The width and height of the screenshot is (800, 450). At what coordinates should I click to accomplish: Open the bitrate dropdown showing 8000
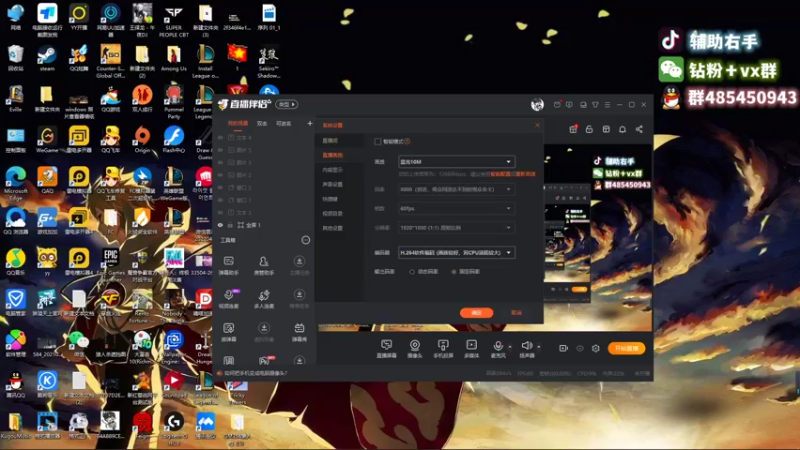coord(456,189)
